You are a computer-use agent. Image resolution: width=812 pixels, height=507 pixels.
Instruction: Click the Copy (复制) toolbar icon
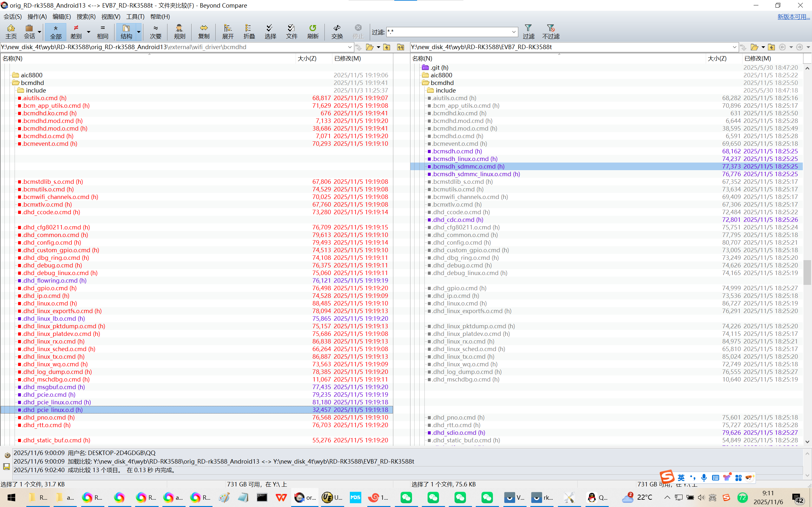coord(204,31)
